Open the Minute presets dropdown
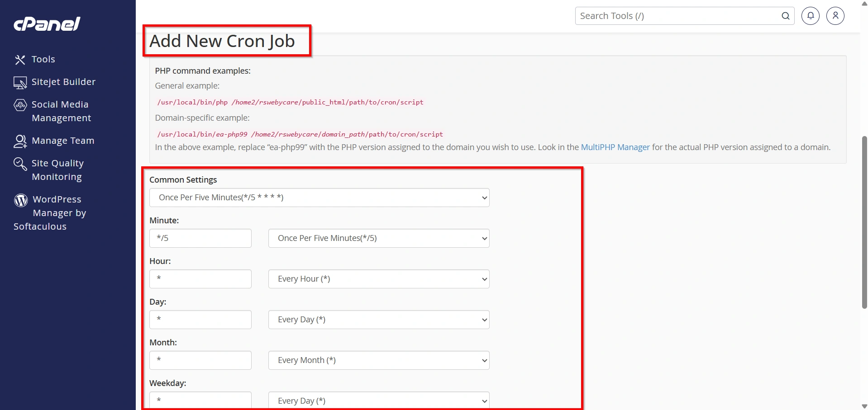Image resolution: width=868 pixels, height=410 pixels. click(x=379, y=238)
